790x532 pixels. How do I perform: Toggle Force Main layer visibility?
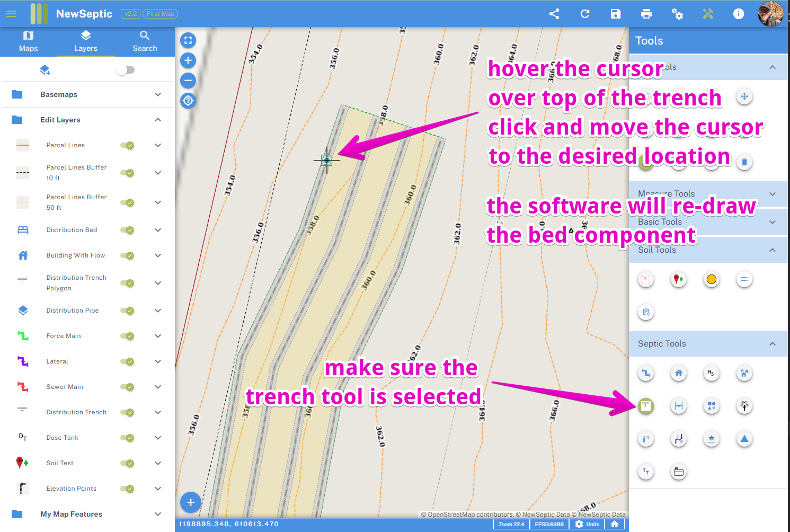coord(127,336)
